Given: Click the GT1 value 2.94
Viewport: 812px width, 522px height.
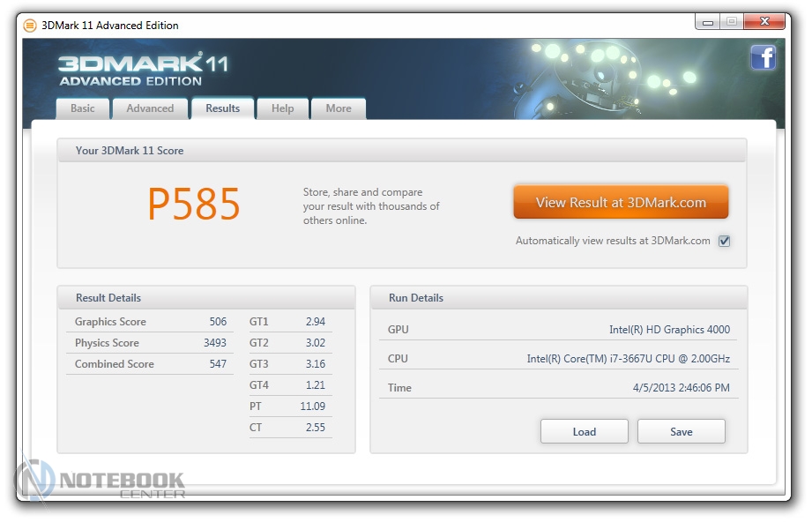Looking at the screenshot, I should [x=316, y=322].
